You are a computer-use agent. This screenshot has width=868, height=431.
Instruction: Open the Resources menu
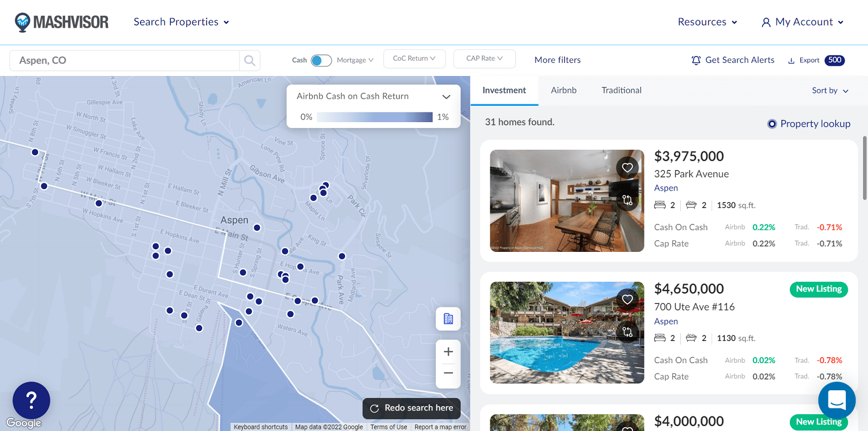point(707,22)
